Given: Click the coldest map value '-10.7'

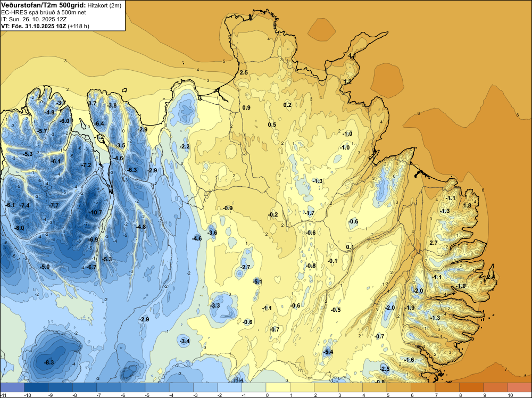Looking at the screenshot, I should pos(95,212).
